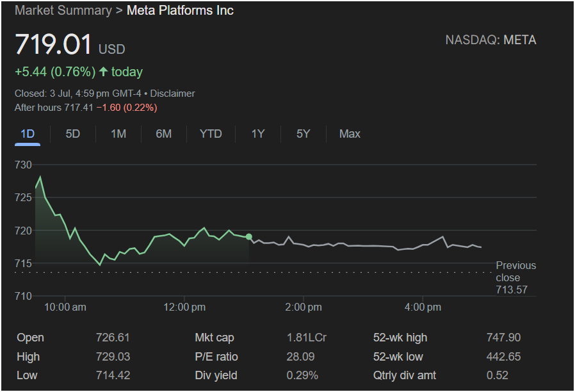Image resolution: width=575 pixels, height=392 pixels.
Task: Click the Qtrly div amt label
Action: pos(405,375)
